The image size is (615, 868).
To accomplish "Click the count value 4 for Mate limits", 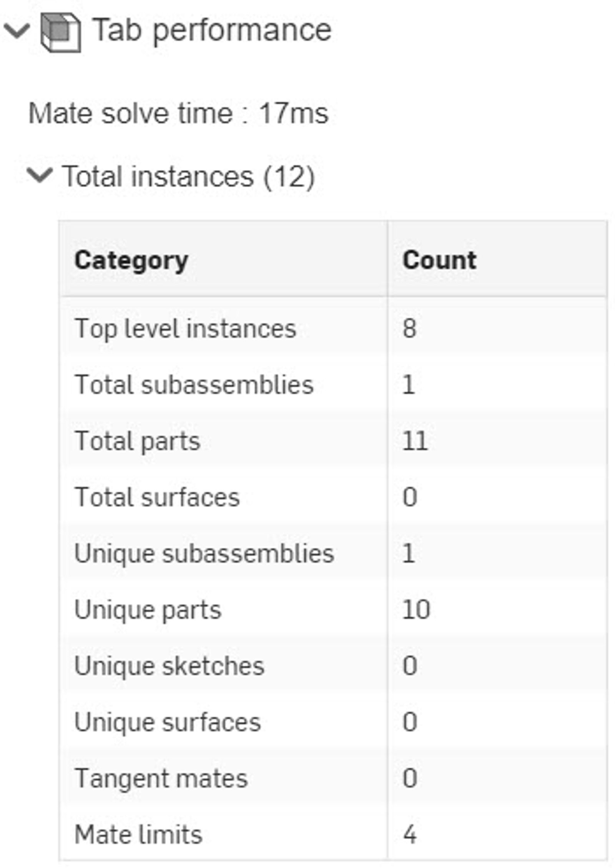I will coord(410,835).
